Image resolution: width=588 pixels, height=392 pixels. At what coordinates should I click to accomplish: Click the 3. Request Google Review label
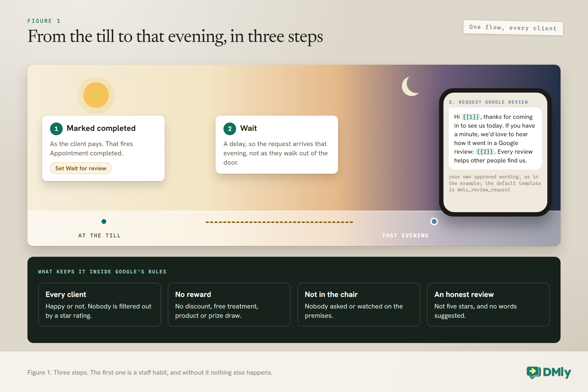click(x=488, y=102)
